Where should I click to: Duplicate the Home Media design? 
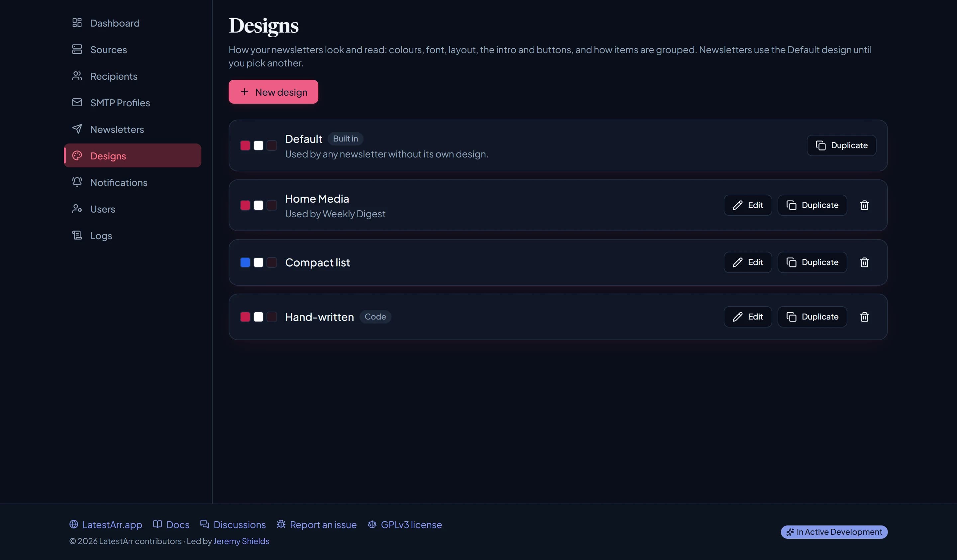(x=812, y=205)
